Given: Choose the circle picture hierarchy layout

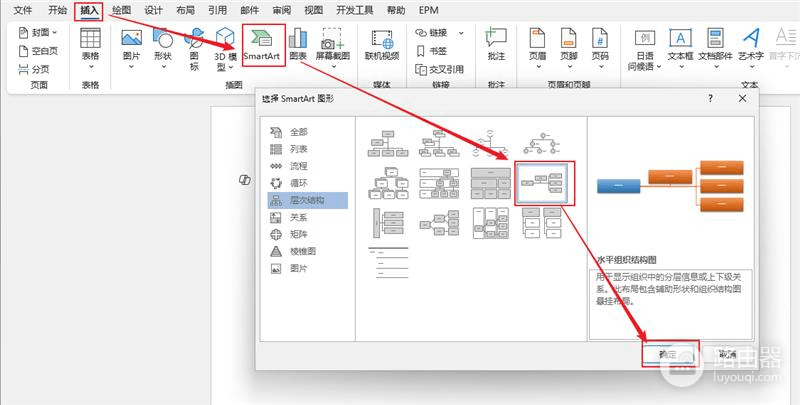Looking at the screenshot, I should pos(541,143).
